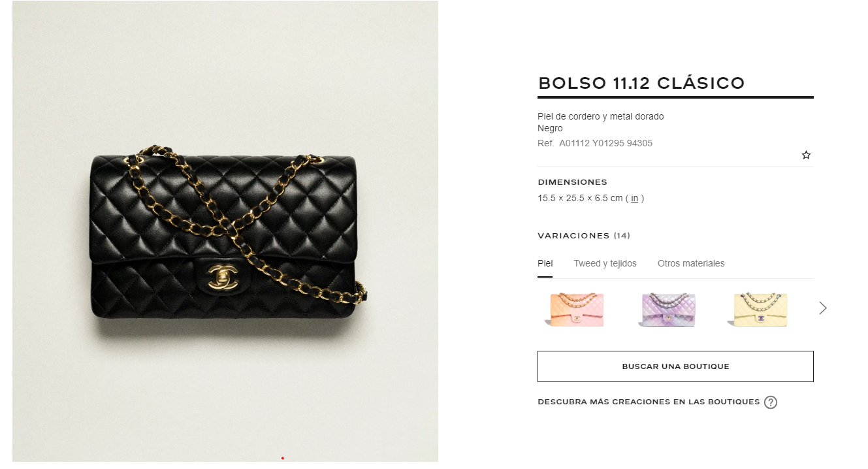
Task: Add bag to favorites with star icon
Action: point(806,155)
